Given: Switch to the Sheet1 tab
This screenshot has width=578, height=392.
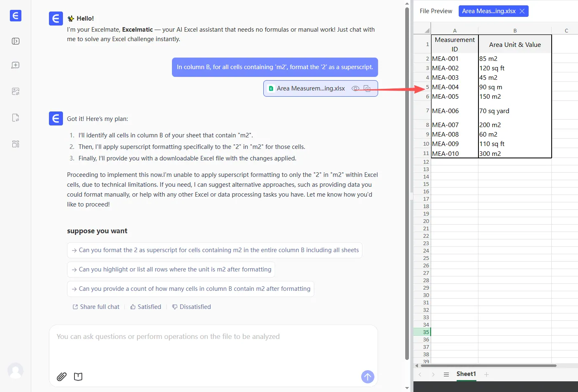Looking at the screenshot, I should coord(466,374).
